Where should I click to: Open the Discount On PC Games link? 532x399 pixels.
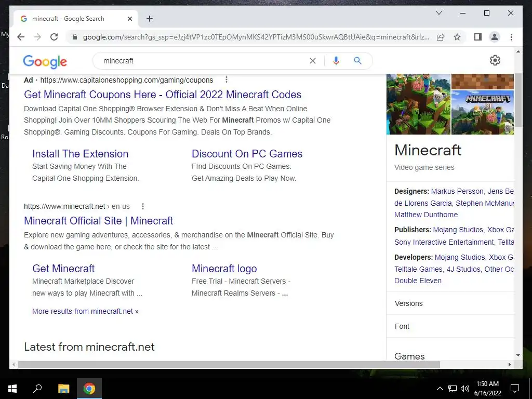click(247, 154)
